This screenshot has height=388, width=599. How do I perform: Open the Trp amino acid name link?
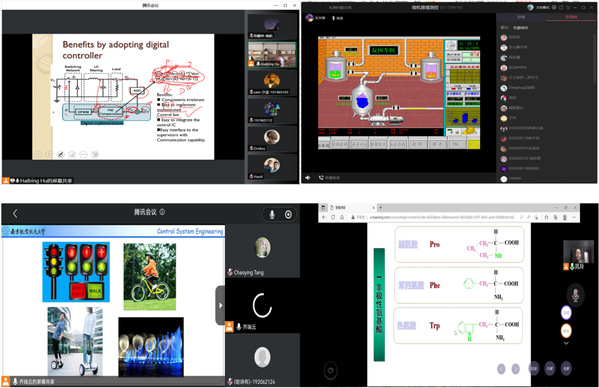(406, 325)
